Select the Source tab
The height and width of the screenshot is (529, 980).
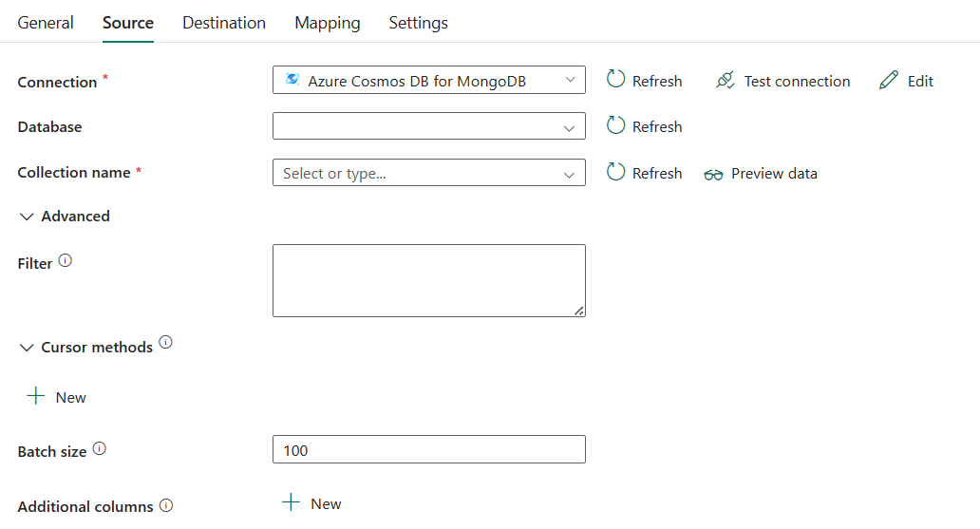[128, 23]
